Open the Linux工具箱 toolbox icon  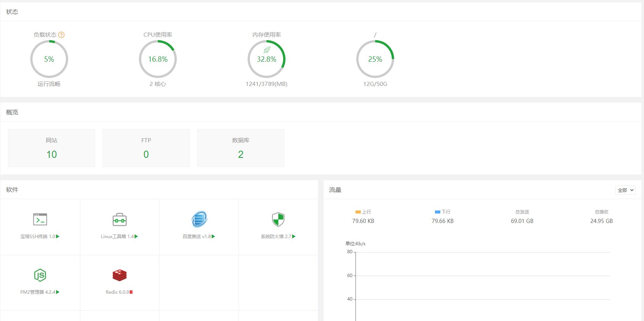click(120, 220)
